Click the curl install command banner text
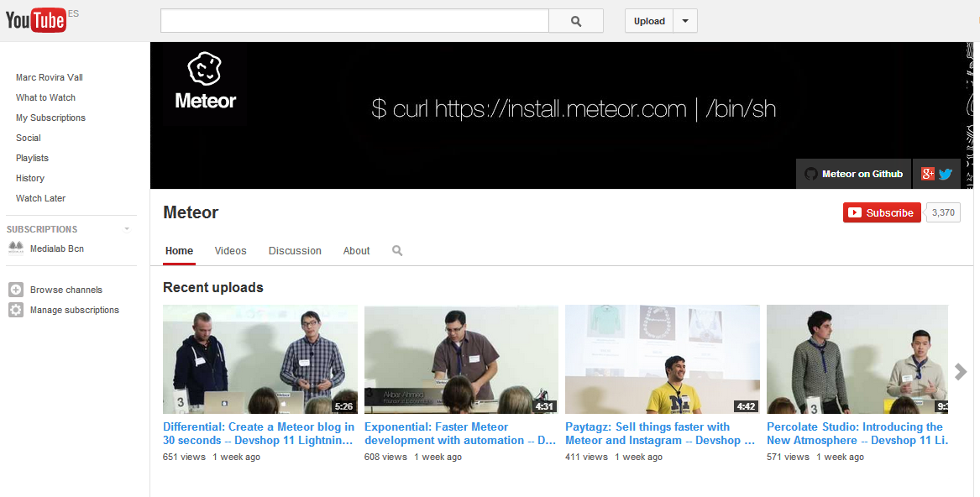The height and width of the screenshot is (497, 980). pos(574,109)
